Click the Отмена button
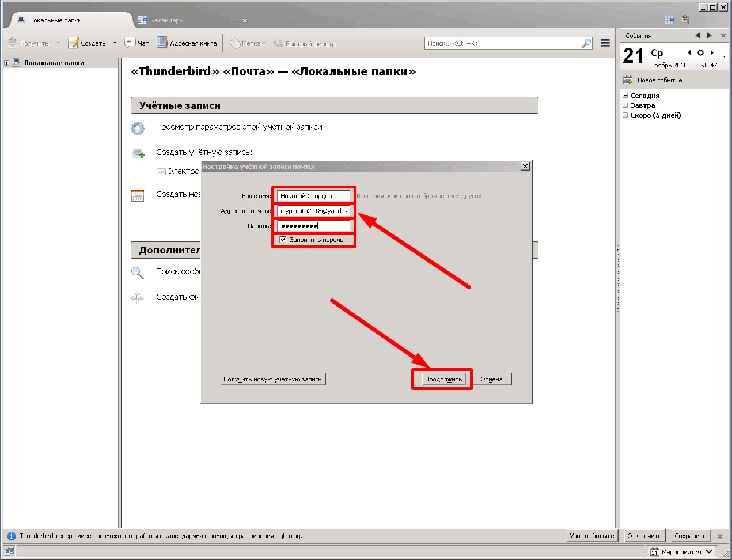This screenshot has height=560, width=732. [491, 379]
